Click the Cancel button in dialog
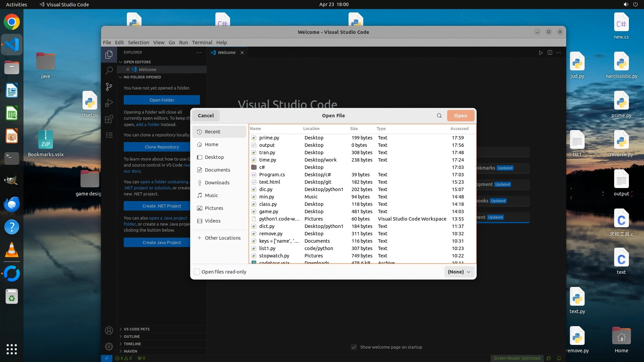644x362 pixels. 206,116
